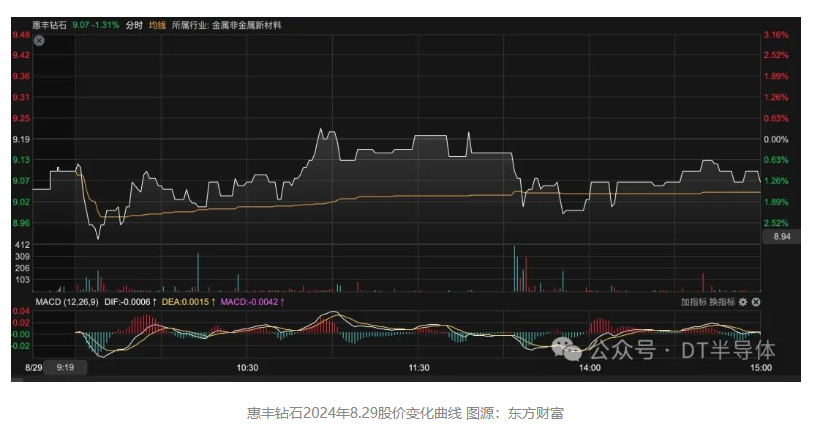Image resolution: width=813 pixels, height=434 pixels.
Task: Click the 0.04 MACD axis label
Action: pyautogui.click(x=21, y=311)
